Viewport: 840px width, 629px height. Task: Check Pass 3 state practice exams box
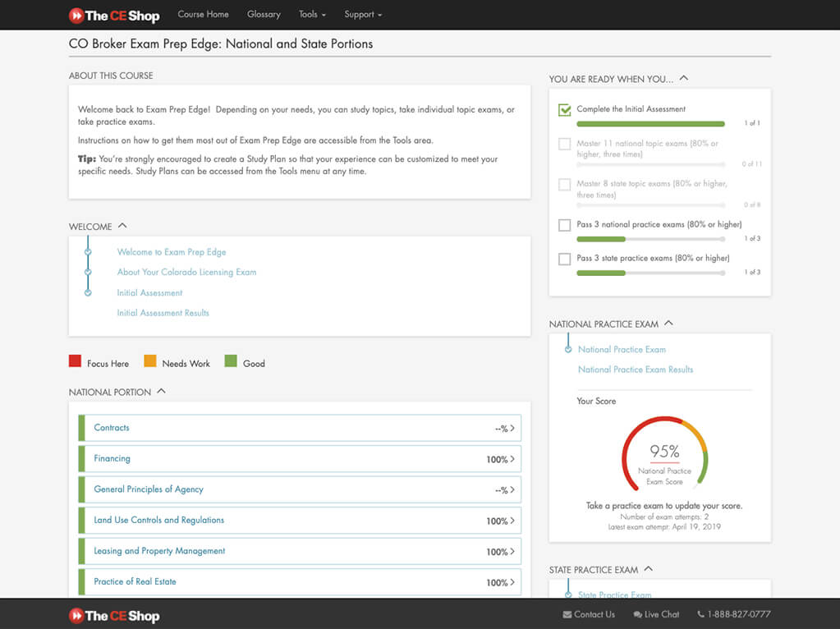coord(565,259)
